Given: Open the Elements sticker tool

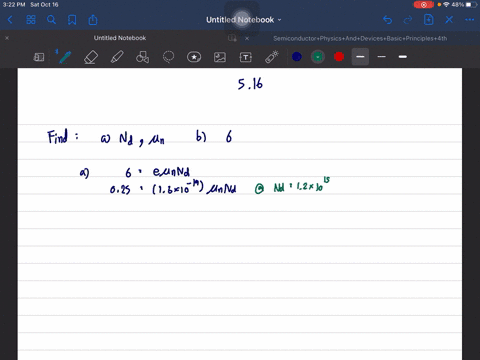Looking at the screenshot, I should pyautogui.click(x=194, y=57).
